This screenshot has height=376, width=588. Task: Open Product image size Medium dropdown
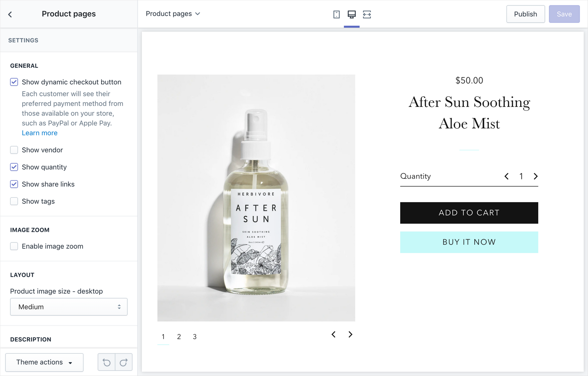pyautogui.click(x=69, y=307)
